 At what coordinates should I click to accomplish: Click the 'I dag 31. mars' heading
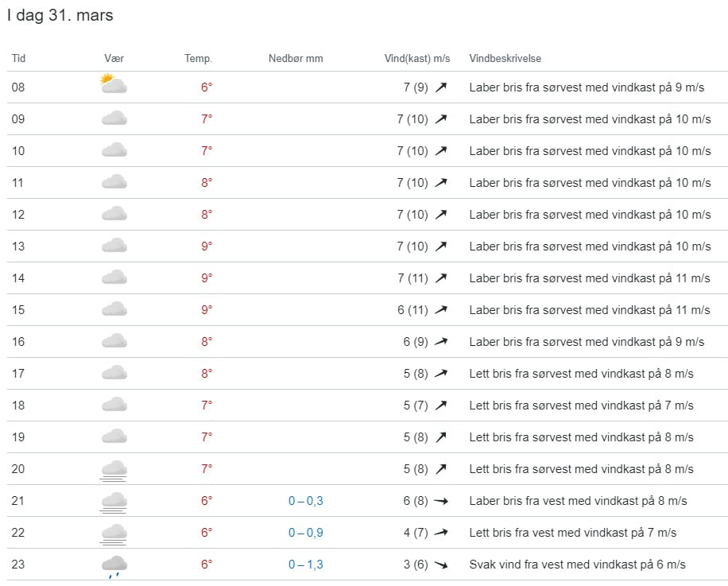point(60,15)
